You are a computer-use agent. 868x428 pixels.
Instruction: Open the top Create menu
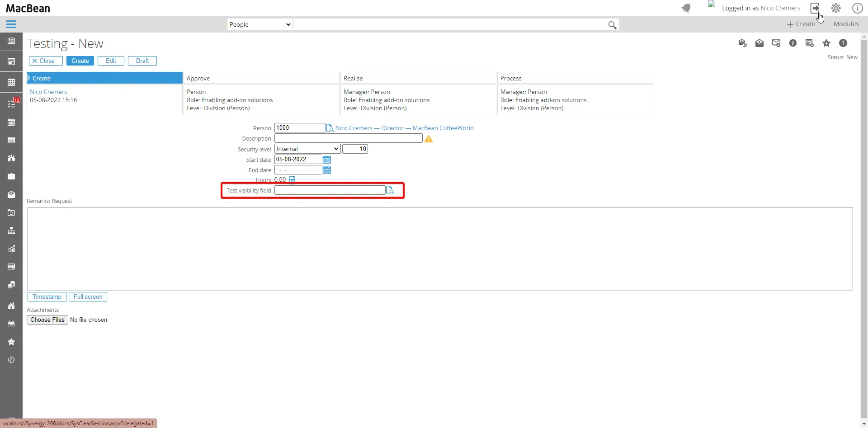801,24
